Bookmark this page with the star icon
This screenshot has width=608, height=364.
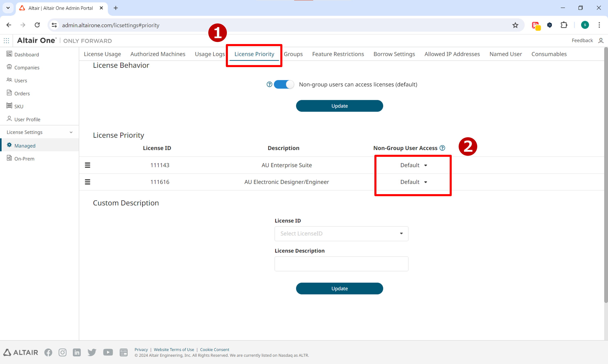point(515,25)
